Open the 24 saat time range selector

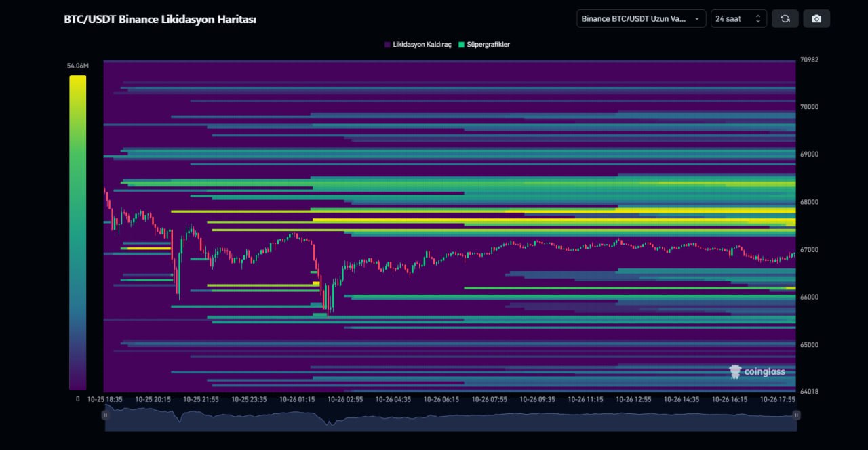click(x=739, y=19)
